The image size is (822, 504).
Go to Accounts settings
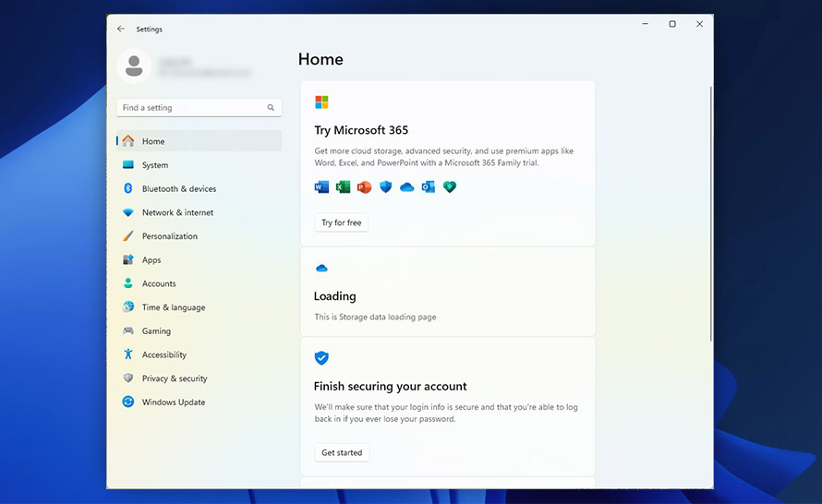point(199,282)
